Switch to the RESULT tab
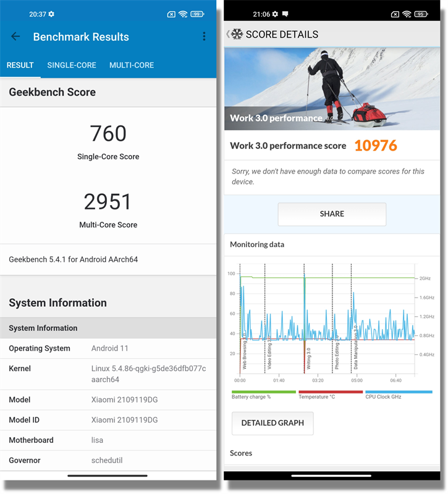Viewport: 448px width, 494px height. (20, 65)
